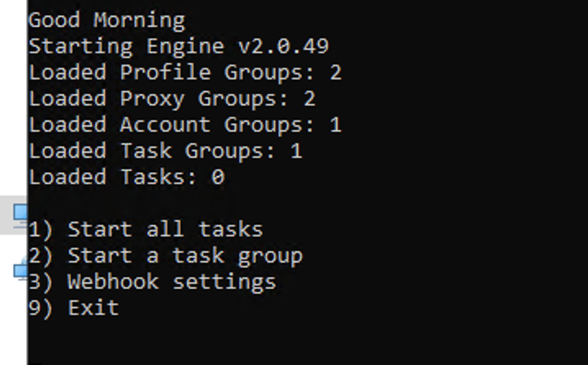588x365 pixels.
Task: Click the Task Groups count value
Action: [x=296, y=151]
